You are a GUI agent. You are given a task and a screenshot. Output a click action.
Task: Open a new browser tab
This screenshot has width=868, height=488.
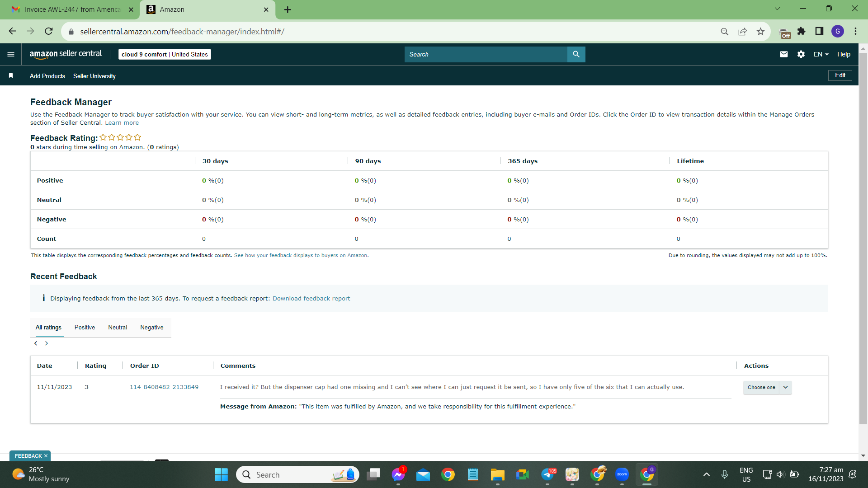(288, 9)
